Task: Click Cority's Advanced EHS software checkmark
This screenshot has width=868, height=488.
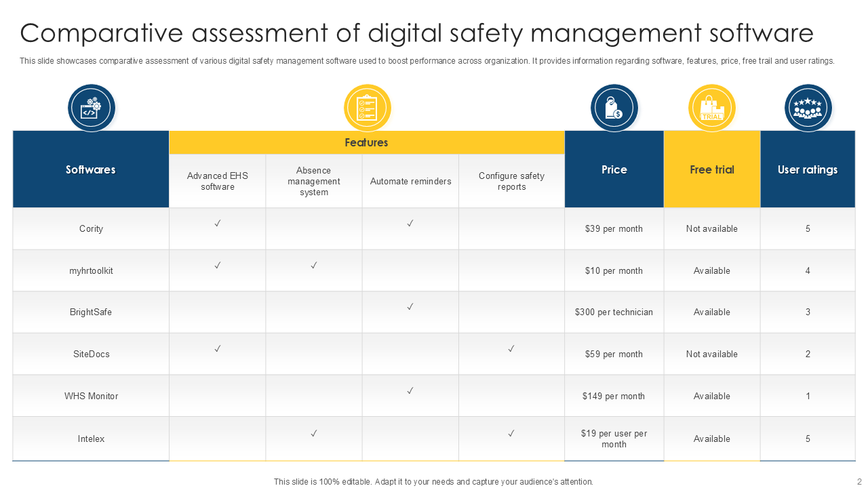Action: point(218,223)
